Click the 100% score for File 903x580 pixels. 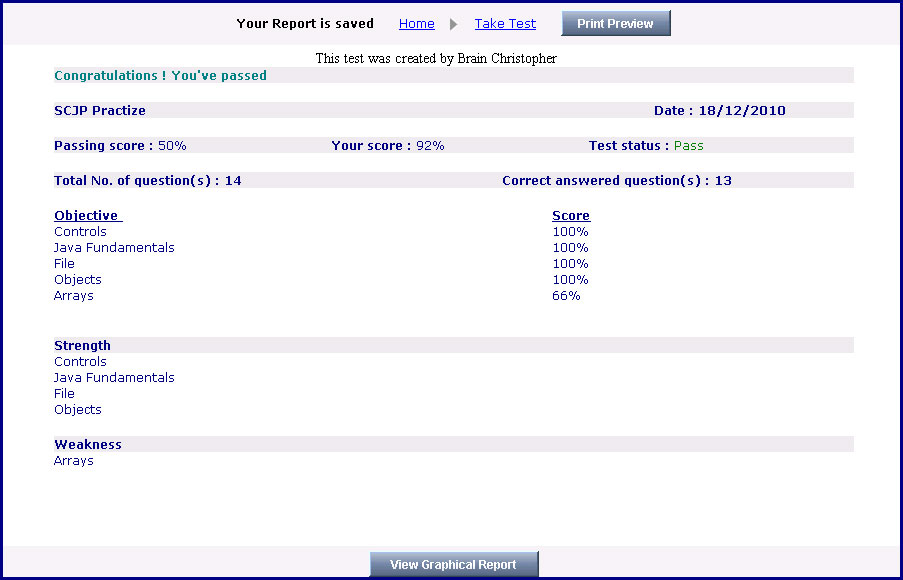click(x=570, y=264)
